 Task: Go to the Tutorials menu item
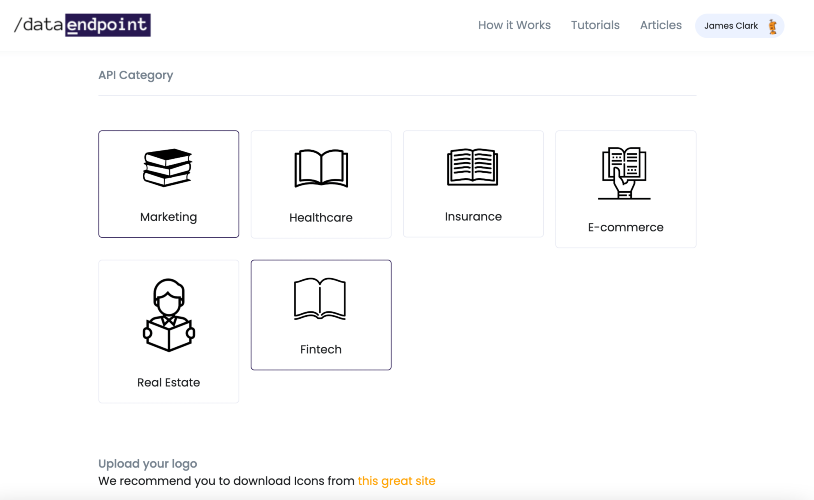(x=595, y=25)
